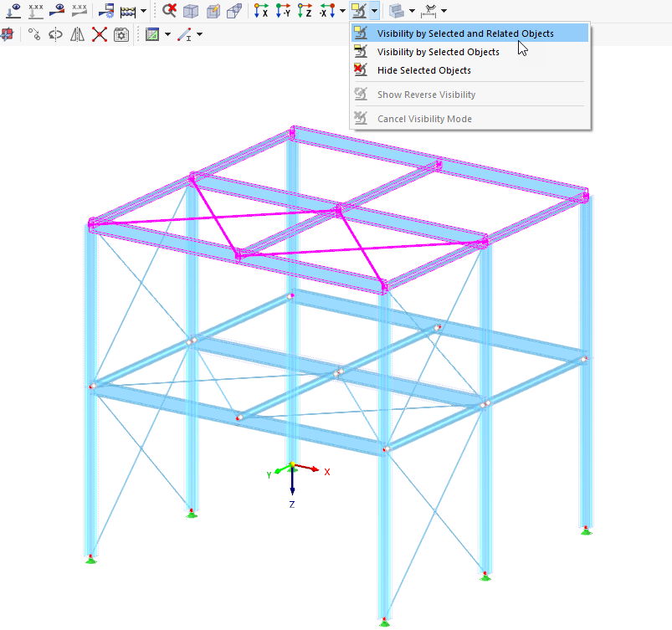This screenshot has height=630, width=672.
Task: Click Cancel Visibility Mode entry
Action: [423, 118]
